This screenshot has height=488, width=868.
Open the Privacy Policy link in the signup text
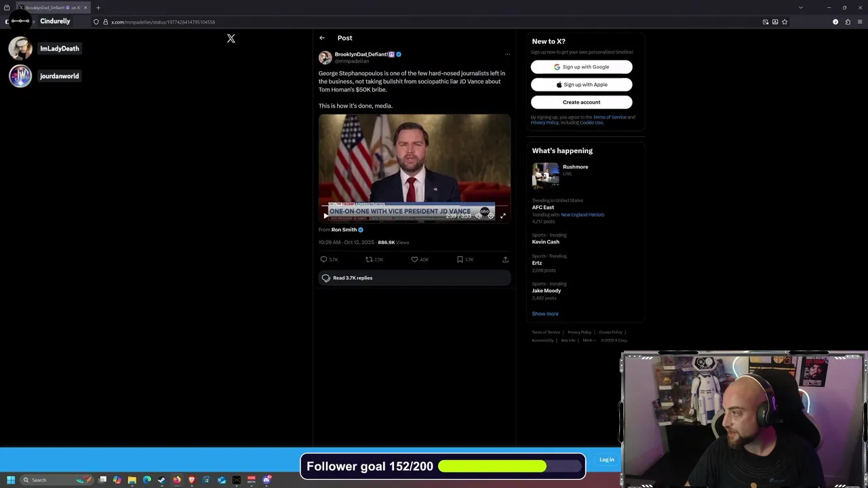point(545,123)
